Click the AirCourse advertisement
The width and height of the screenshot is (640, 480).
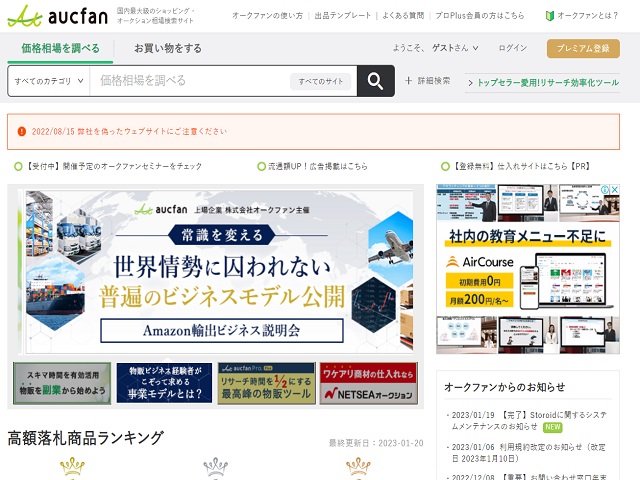tap(528, 269)
